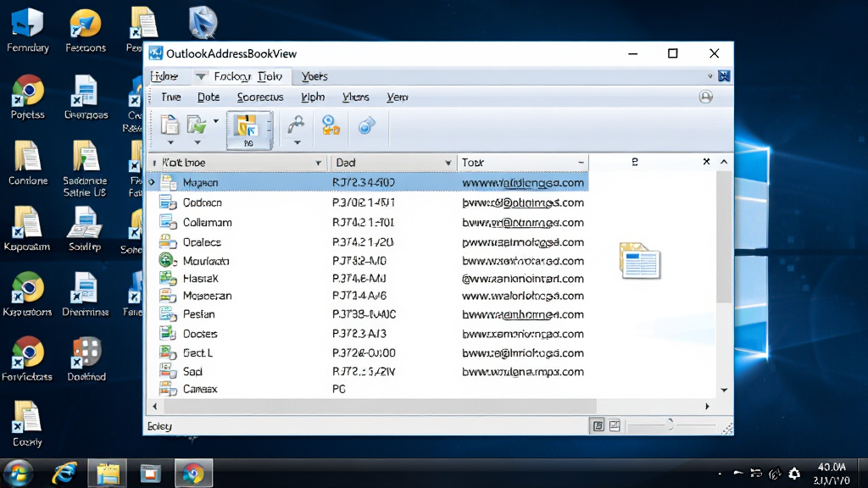Open the dropdown arrow under the copy icon

pyautogui.click(x=170, y=142)
